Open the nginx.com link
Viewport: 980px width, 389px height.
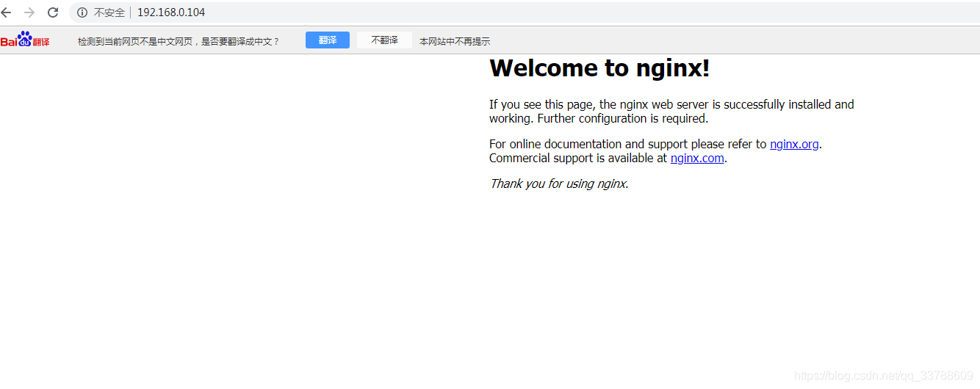pos(697,159)
